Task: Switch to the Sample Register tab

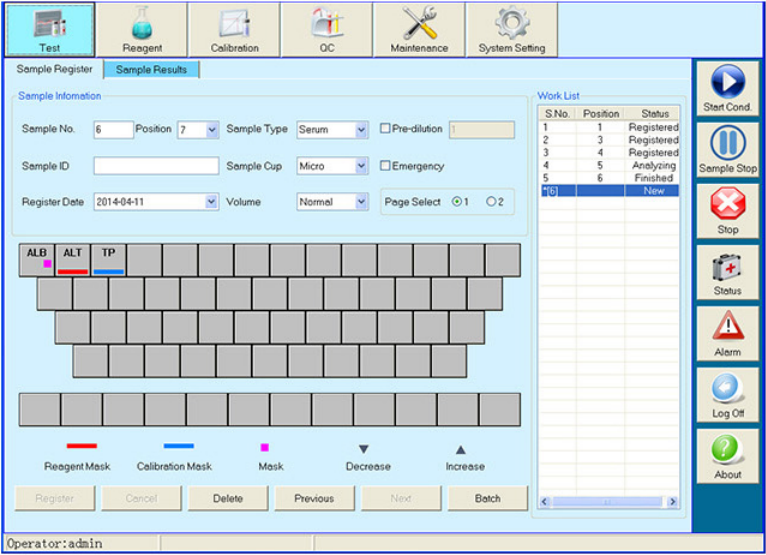Action: [54, 69]
